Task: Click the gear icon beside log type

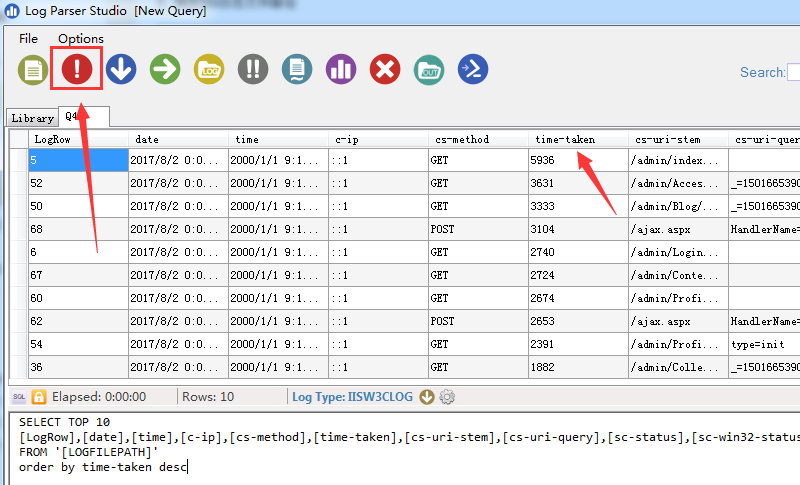Action: point(447,397)
